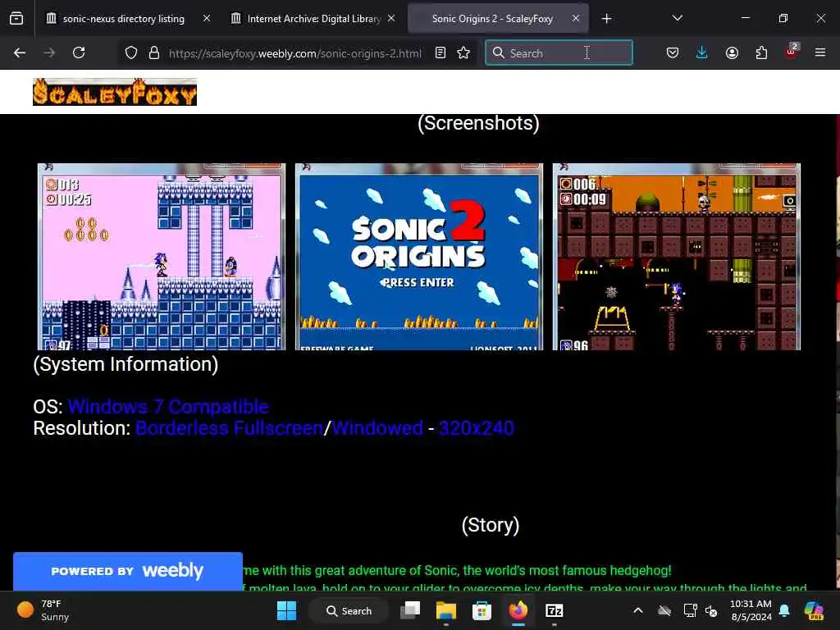Click the Powered by Weebly banner
The image size is (840, 630).
pos(128,571)
